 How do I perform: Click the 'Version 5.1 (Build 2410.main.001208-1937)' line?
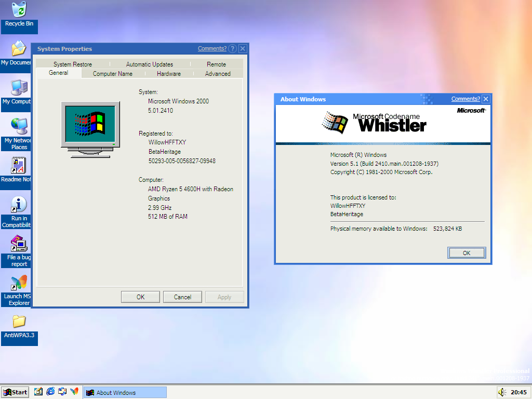click(x=384, y=164)
